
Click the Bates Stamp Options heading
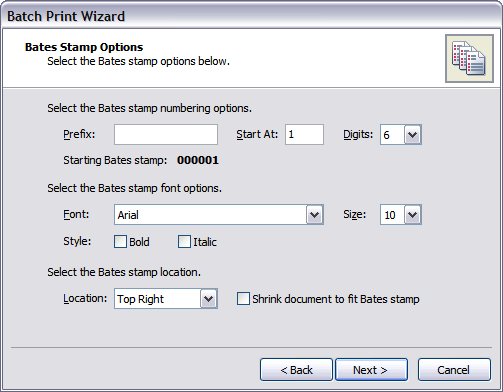pos(84,47)
